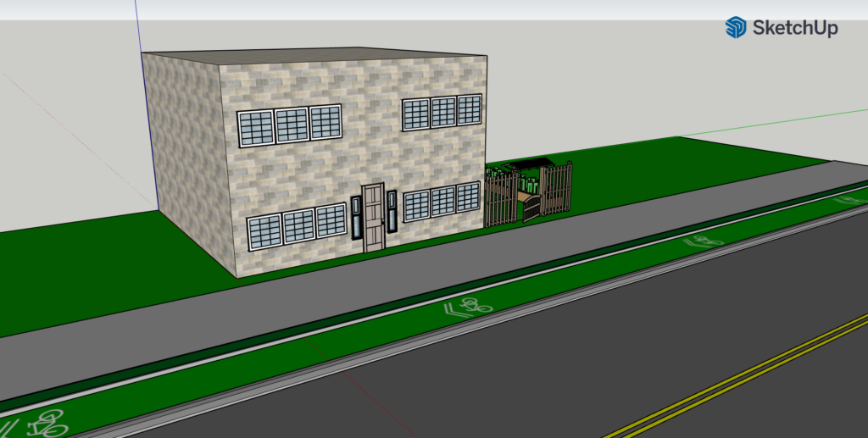Viewport: 868px width, 438px height.
Task: Select the building's front door
Action: coord(373,218)
